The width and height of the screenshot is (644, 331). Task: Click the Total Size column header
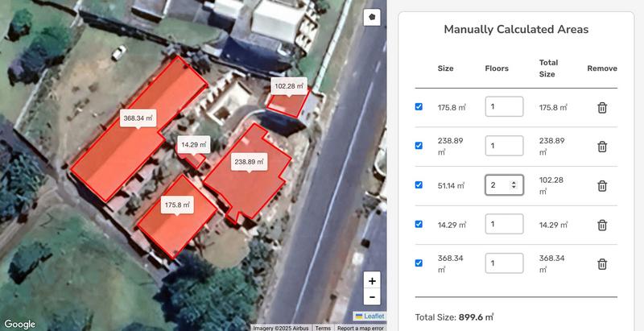(549, 68)
